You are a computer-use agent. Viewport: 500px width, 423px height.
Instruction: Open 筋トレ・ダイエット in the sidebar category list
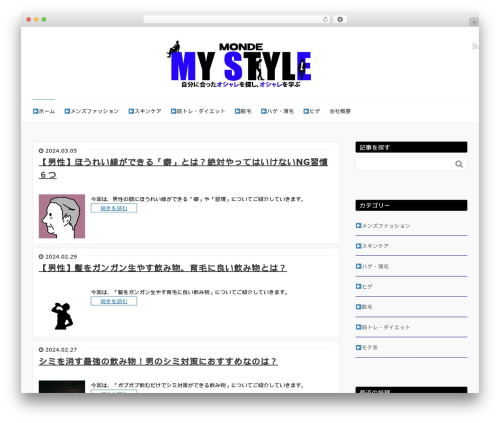coord(383,327)
